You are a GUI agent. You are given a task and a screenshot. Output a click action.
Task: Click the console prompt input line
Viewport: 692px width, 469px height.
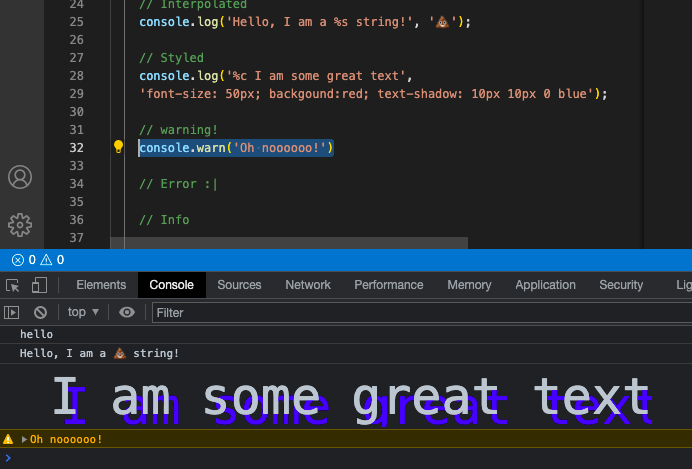pos(300,458)
